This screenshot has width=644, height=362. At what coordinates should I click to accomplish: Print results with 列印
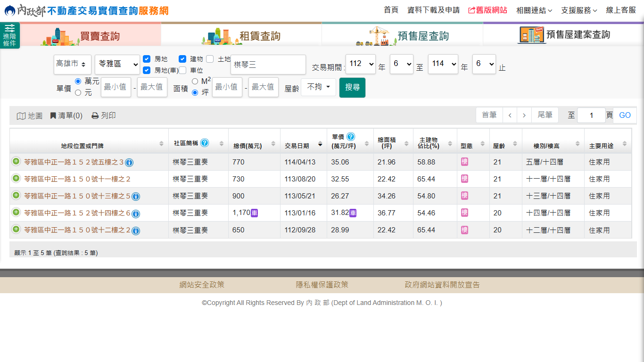click(x=104, y=115)
